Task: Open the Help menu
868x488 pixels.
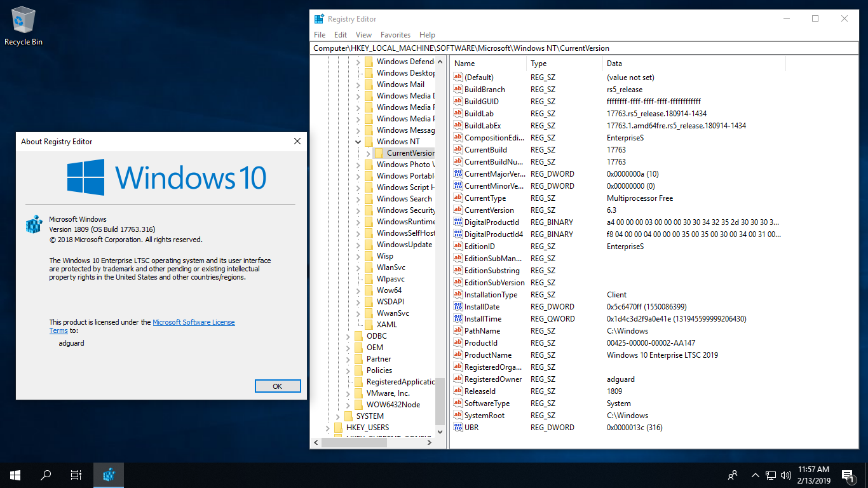Action: [x=427, y=35]
